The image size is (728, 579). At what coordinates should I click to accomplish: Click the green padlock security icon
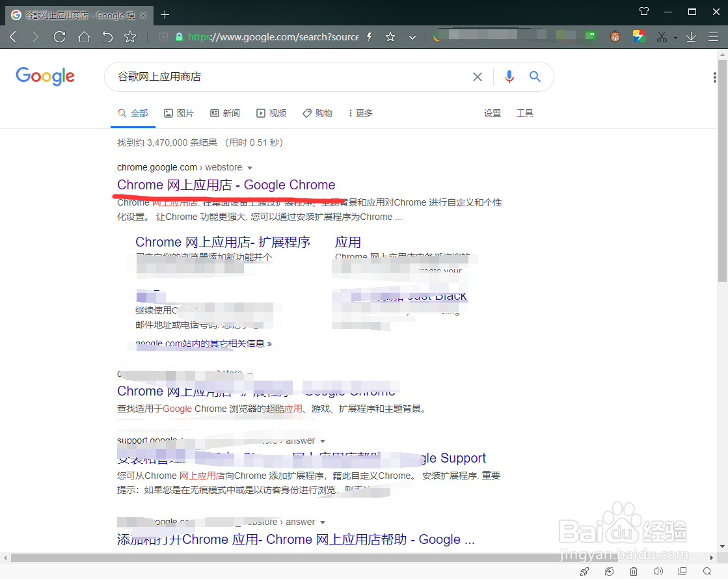pos(179,36)
